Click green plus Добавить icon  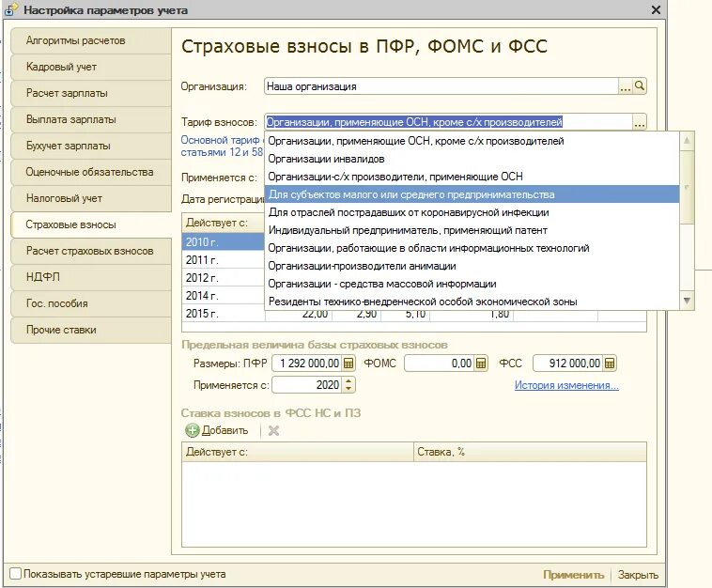pos(192,430)
